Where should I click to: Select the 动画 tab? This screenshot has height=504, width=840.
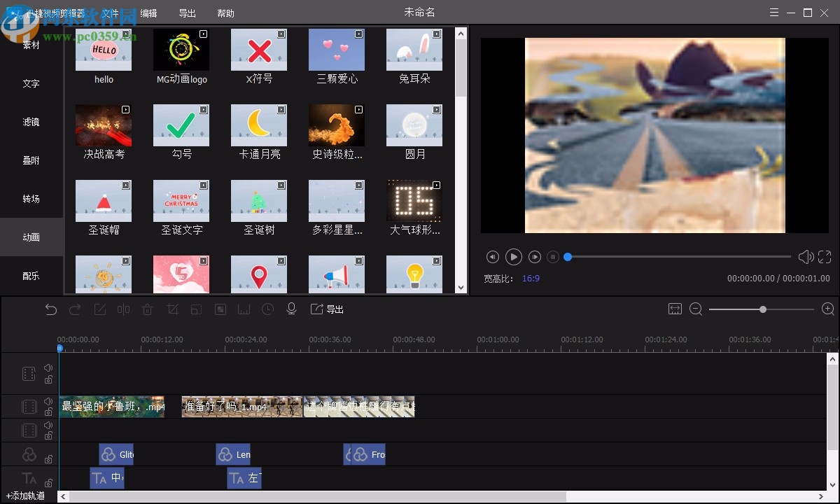[x=31, y=237]
